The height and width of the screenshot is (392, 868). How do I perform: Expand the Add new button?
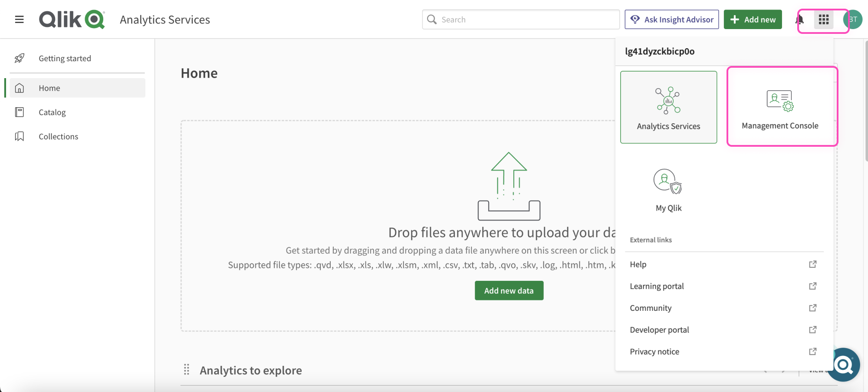(x=753, y=20)
